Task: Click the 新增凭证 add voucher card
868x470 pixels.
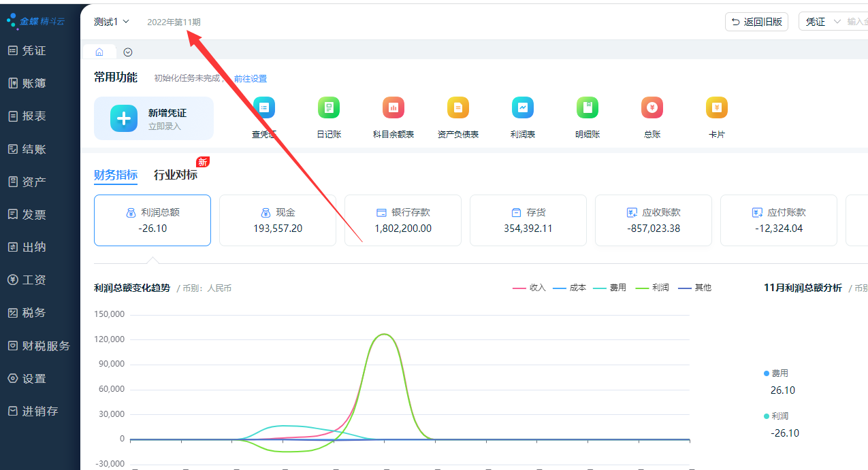Action: click(x=154, y=118)
